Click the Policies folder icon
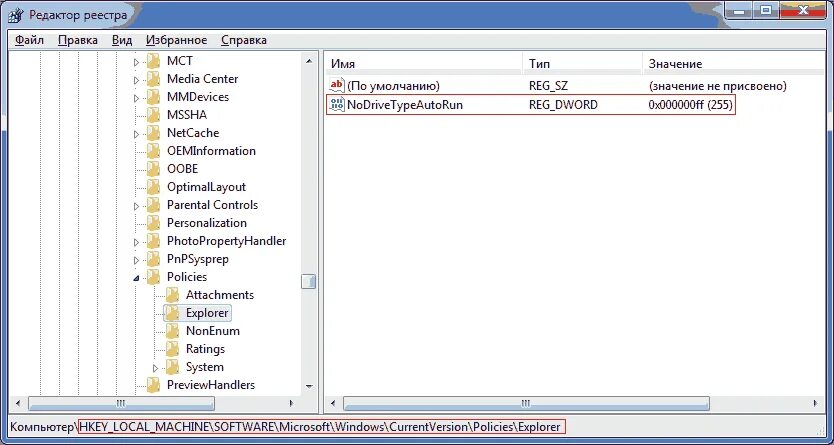Image resolution: width=834 pixels, height=445 pixels. [x=153, y=277]
